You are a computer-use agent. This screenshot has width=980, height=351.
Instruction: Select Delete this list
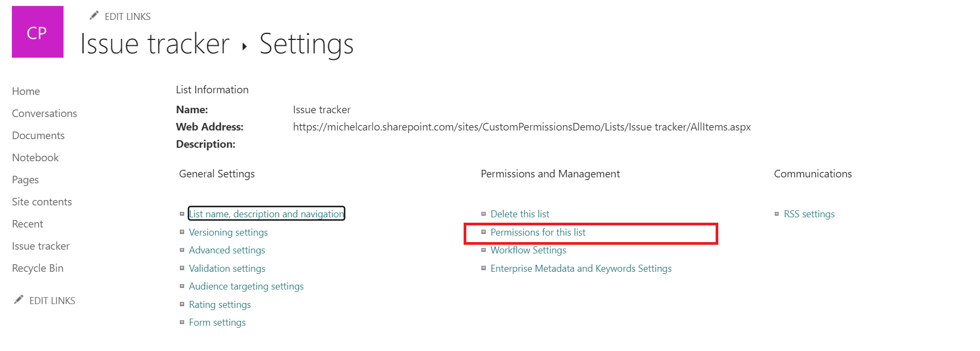click(520, 214)
